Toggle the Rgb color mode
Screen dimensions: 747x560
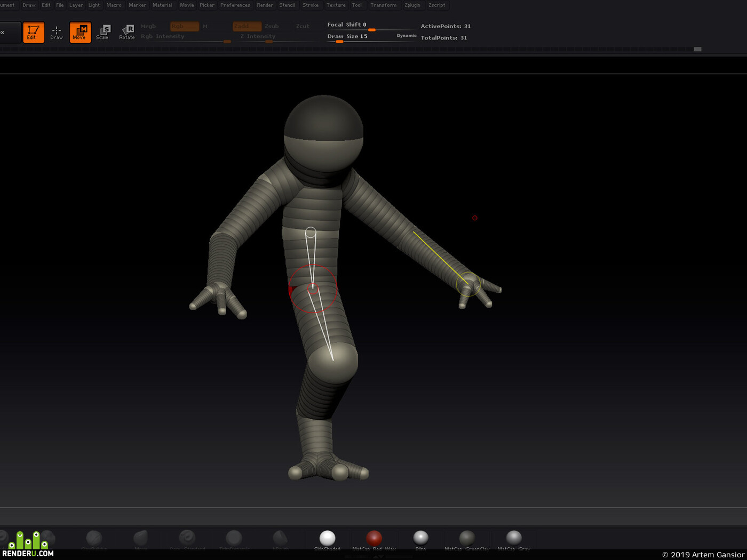pyautogui.click(x=185, y=26)
